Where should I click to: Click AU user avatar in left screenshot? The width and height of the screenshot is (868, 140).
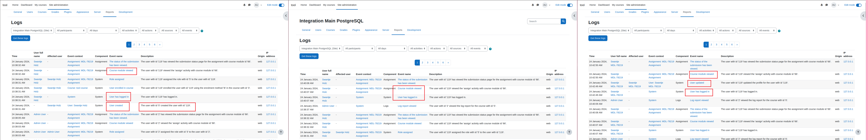tap(256, 5)
